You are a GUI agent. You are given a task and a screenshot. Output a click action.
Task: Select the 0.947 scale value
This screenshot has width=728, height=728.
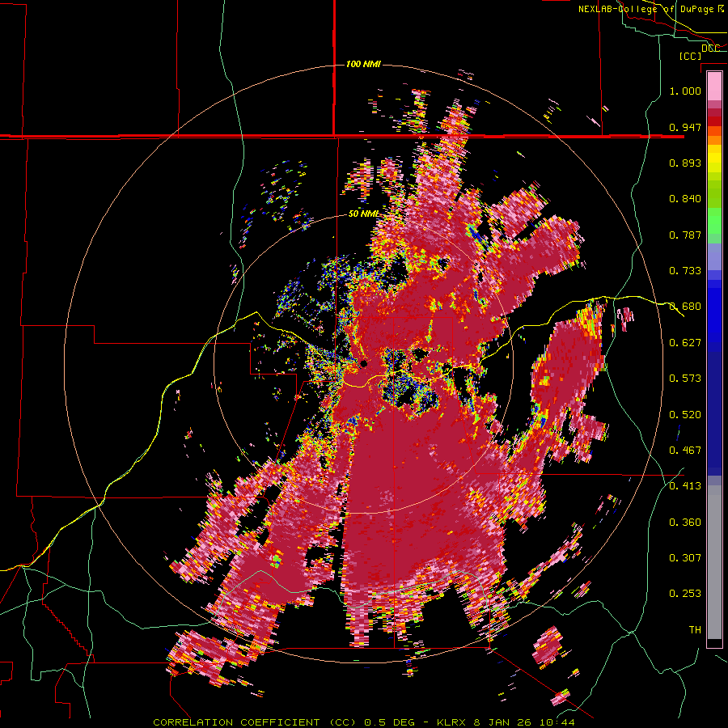[x=685, y=127]
